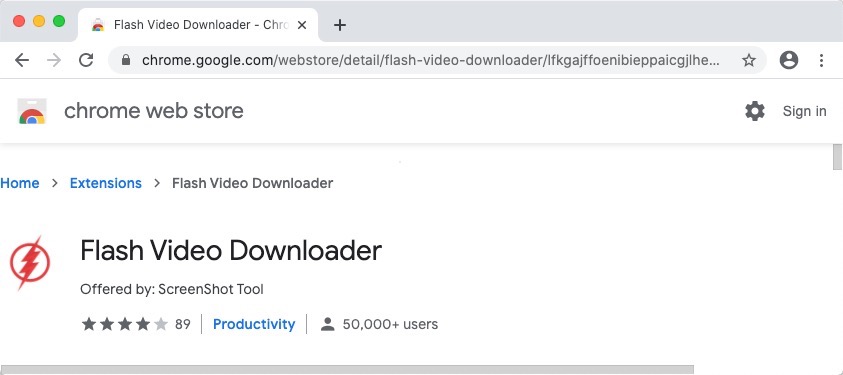Open the web store settings gear

point(755,111)
